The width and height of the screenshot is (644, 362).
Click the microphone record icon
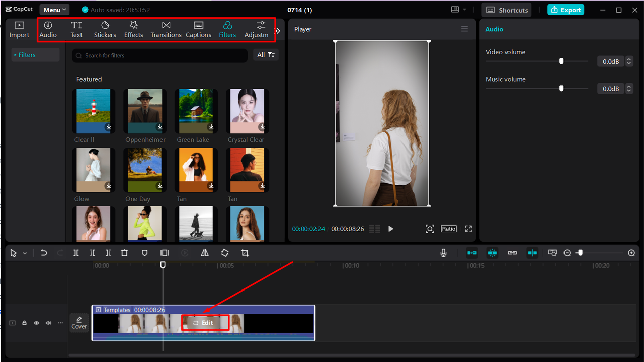tap(443, 253)
